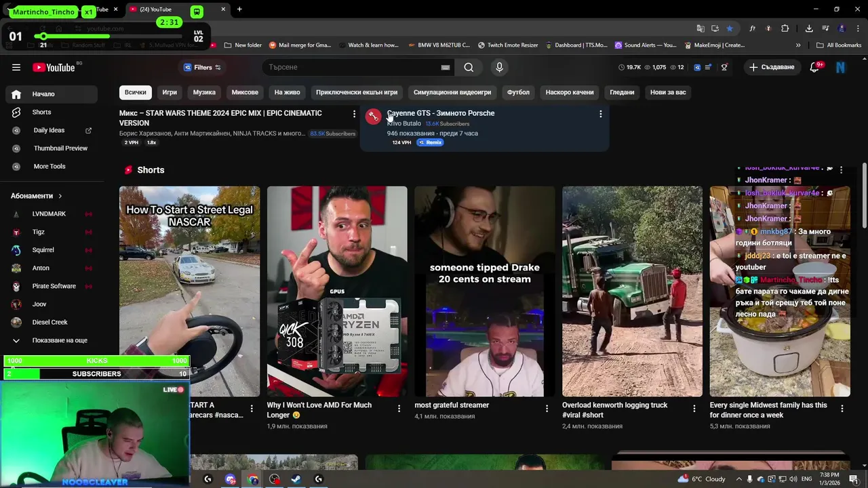This screenshot has width=868, height=488.
Task: Open the notifications bell
Action: tap(815, 67)
